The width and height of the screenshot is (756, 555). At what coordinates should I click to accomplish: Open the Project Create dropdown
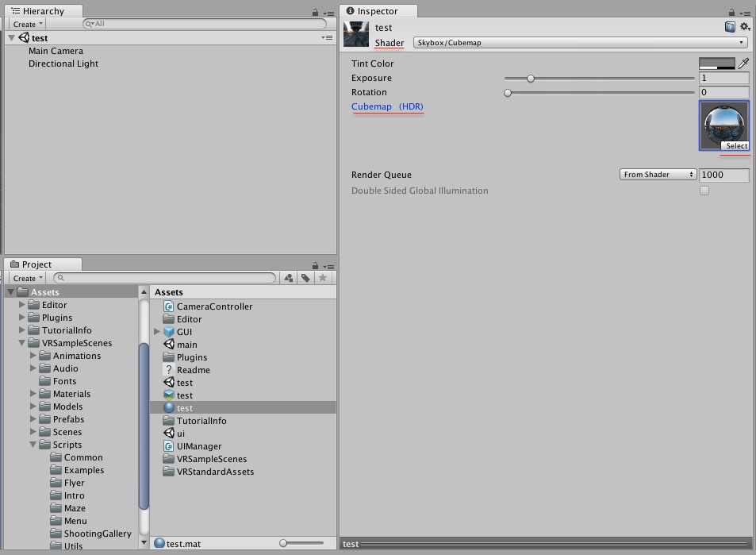tap(27, 278)
